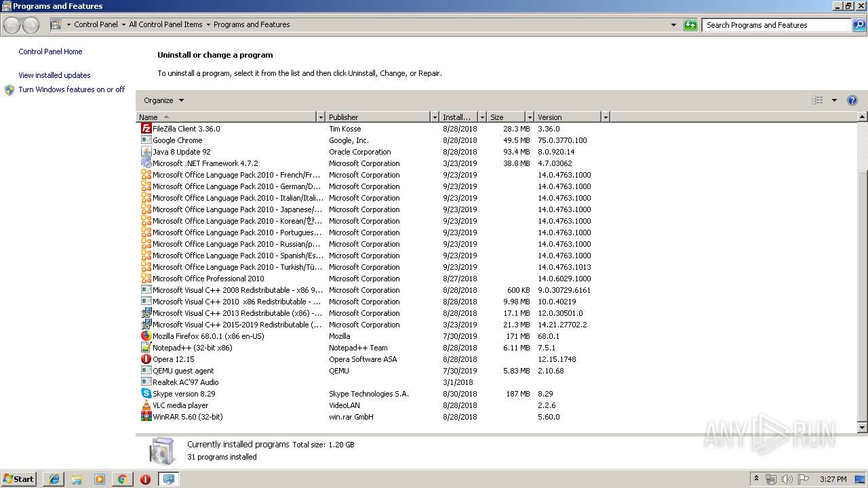The width and height of the screenshot is (868, 488).
Task: Open the View installed updates link
Action: click(54, 75)
